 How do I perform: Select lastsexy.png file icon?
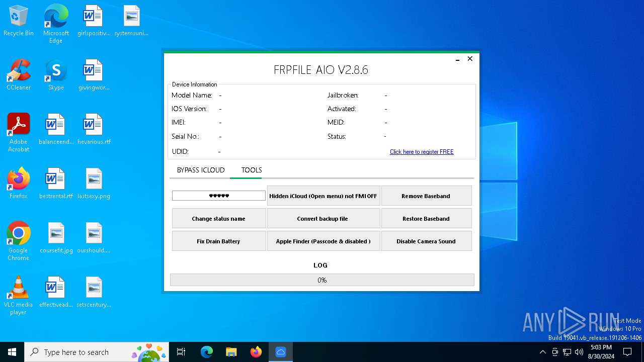point(94,184)
